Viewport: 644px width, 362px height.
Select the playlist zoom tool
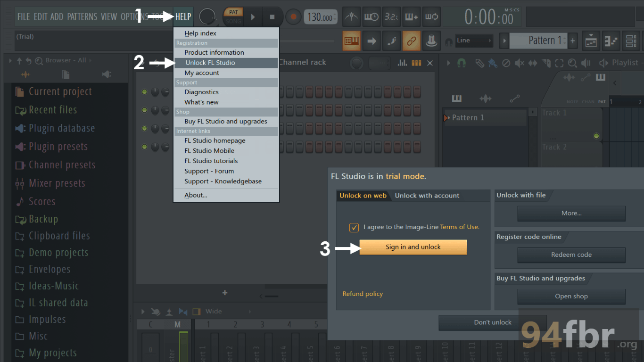click(x=572, y=63)
